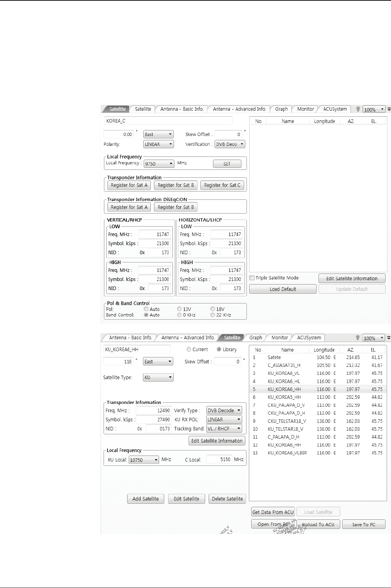This screenshot has width=391, height=588.
Task: Click the Add Satellite button
Action: pos(146,499)
